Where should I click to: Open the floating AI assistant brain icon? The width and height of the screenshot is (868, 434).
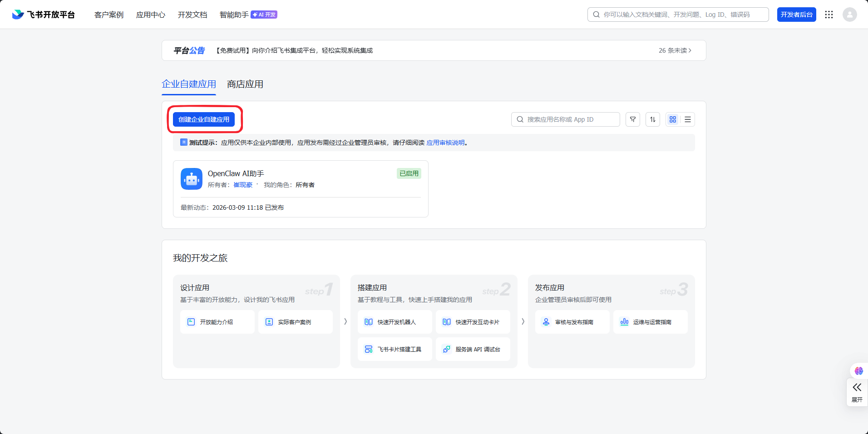(858, 371)
